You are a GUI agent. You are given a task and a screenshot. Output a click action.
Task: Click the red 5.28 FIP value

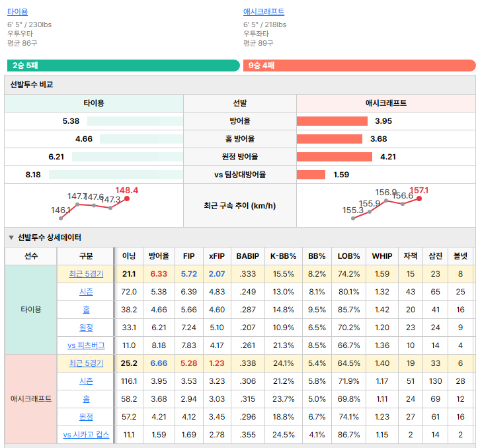coord(189,363)
